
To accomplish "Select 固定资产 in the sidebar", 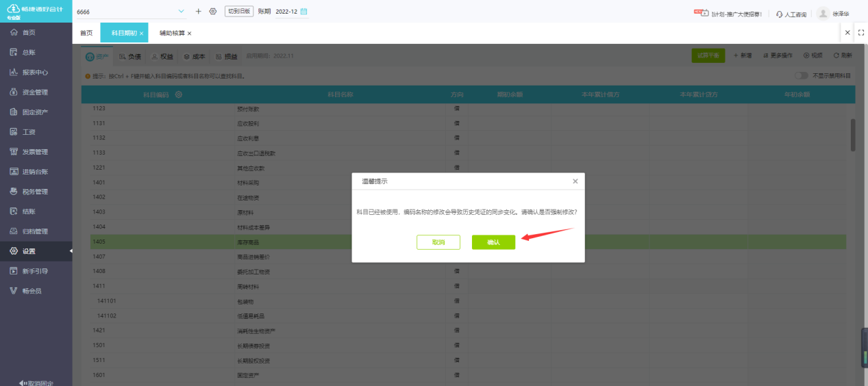I will tap(34, 112).
